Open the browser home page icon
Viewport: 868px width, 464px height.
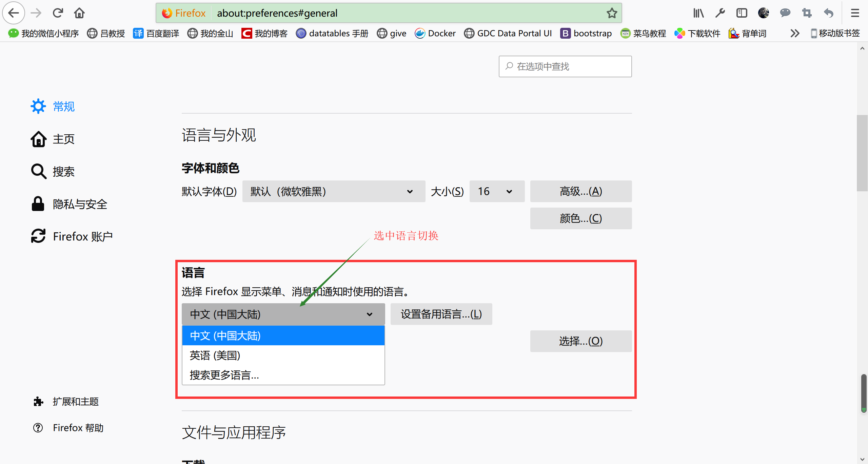[79, 13]
